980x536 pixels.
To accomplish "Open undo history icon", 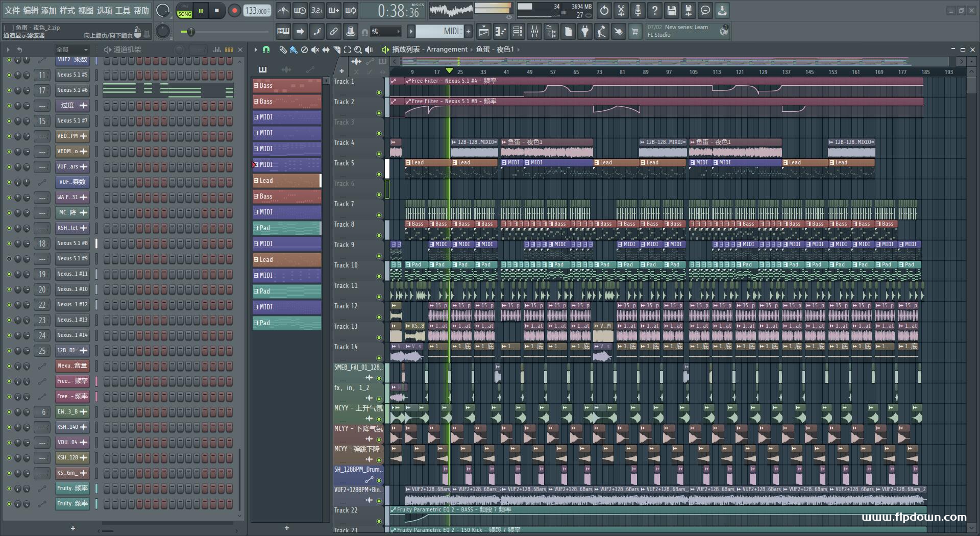I will (x=604, y=10).
